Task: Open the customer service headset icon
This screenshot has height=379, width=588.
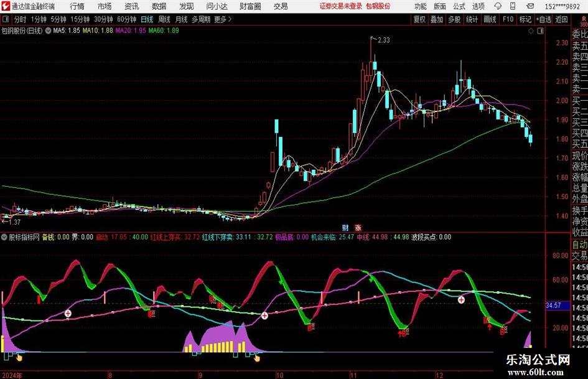Action: (x=498, y=6)
